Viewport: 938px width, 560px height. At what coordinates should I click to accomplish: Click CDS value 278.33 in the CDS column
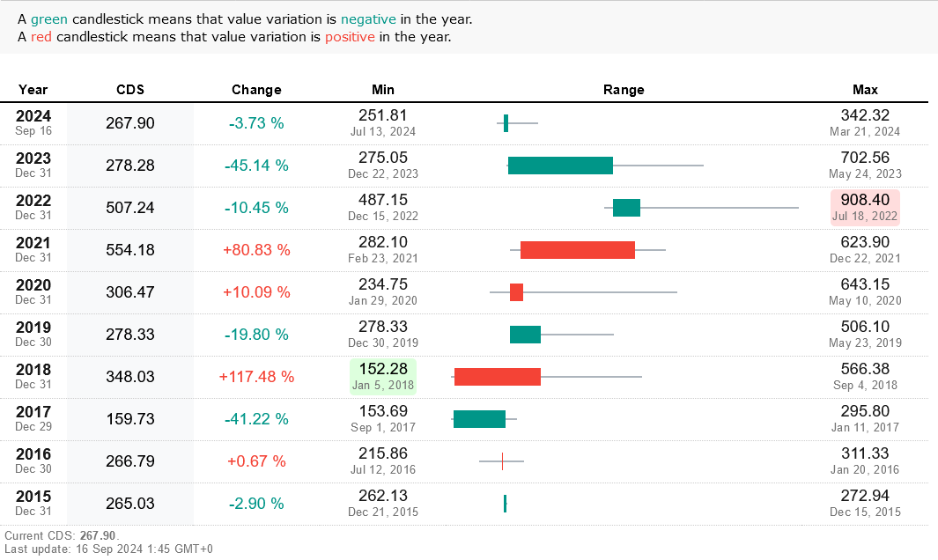(x=130, y=335)
